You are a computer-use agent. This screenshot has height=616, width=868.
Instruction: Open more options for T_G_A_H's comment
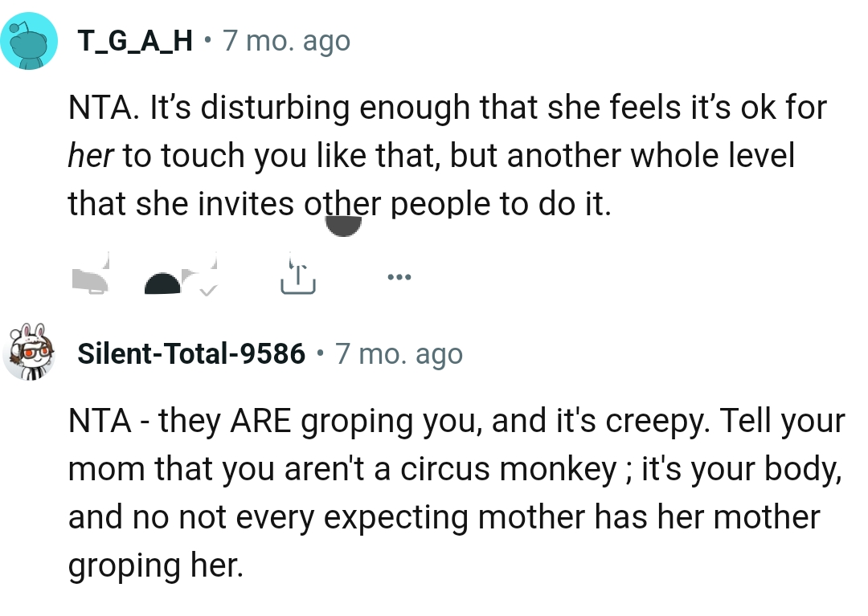[x=399, y=276]
